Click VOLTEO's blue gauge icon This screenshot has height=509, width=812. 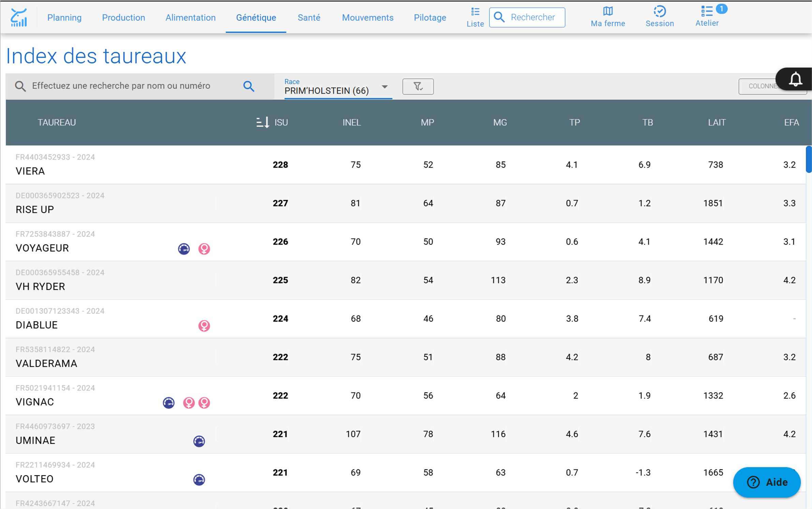[199, 480]
